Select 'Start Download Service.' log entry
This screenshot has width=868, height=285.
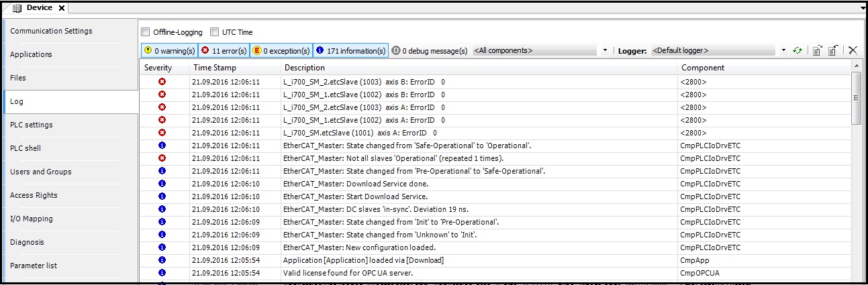tap(495, 196)
